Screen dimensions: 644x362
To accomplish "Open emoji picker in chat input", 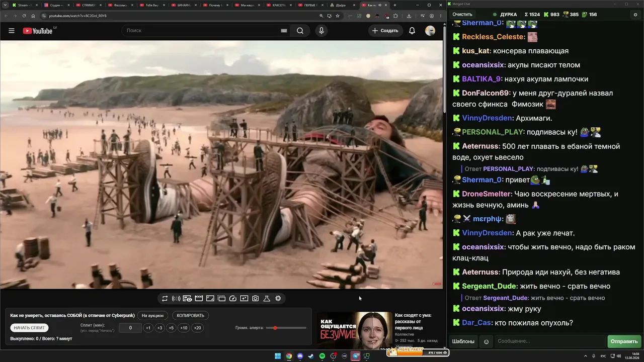I will pos(486,341).
